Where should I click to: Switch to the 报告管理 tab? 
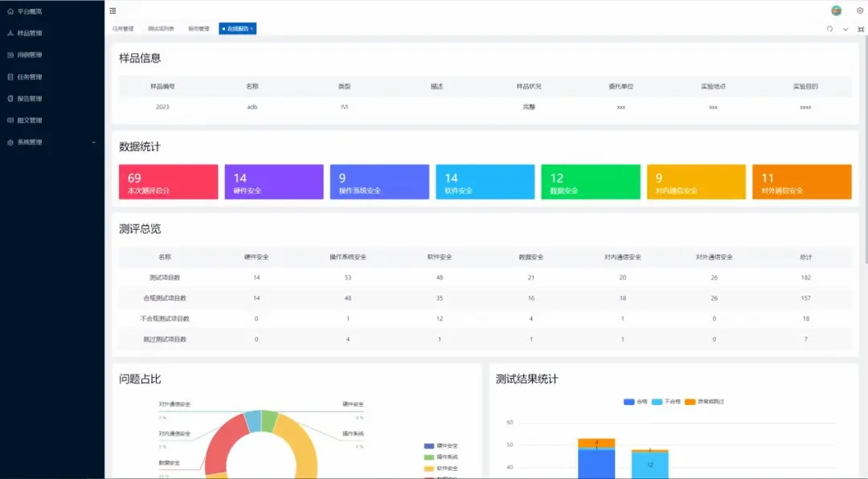(199, 28)
